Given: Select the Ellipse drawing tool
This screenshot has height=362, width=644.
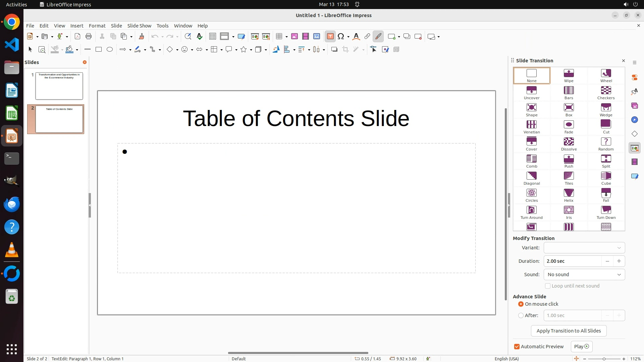Looking at the screenshot, I should pos(110,50).
